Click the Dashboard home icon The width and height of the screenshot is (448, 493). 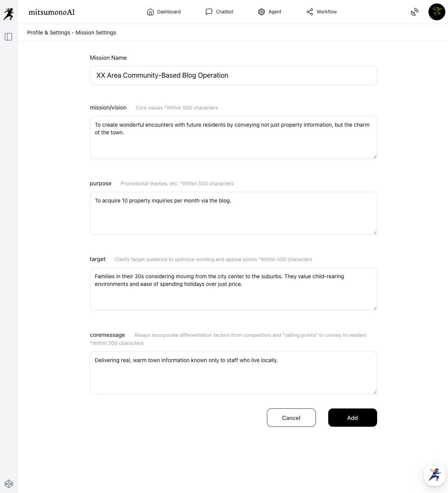[150, 12]
